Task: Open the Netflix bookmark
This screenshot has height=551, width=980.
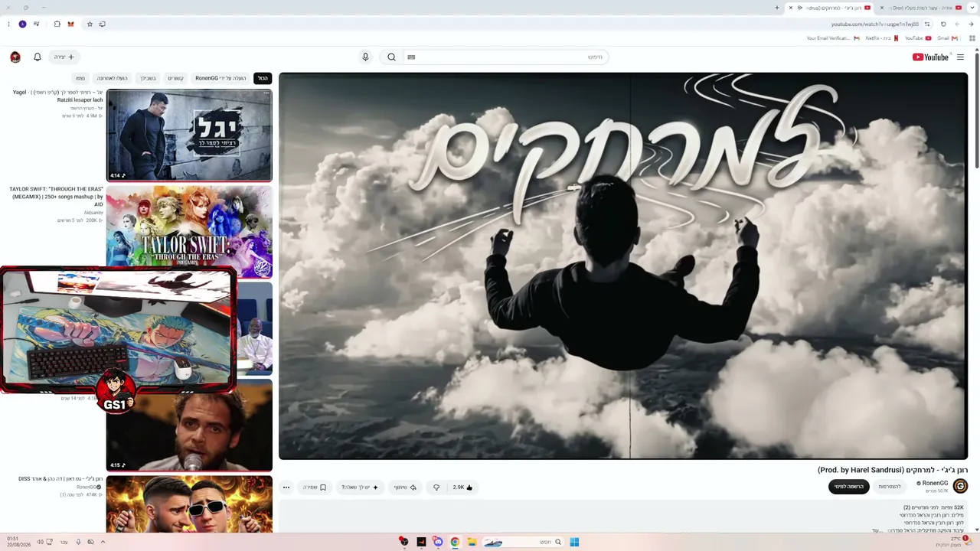Action: tap(882, 37)
